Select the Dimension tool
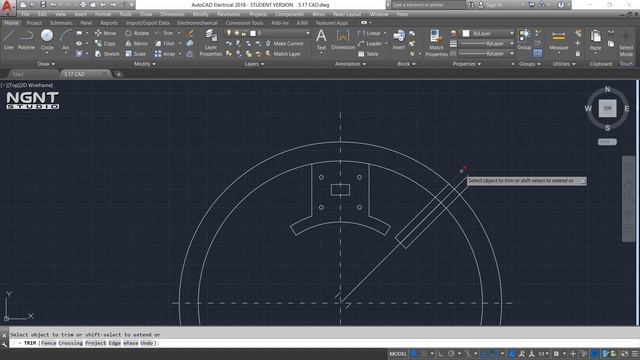Viewport: 640px width, 360px height. point(343,40)
